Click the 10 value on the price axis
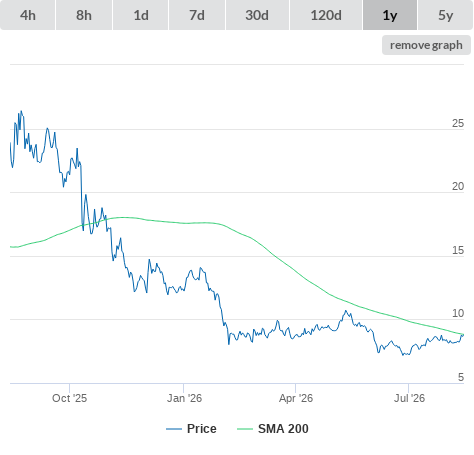Viewport: 474px width, 455px height. point(458,313)
